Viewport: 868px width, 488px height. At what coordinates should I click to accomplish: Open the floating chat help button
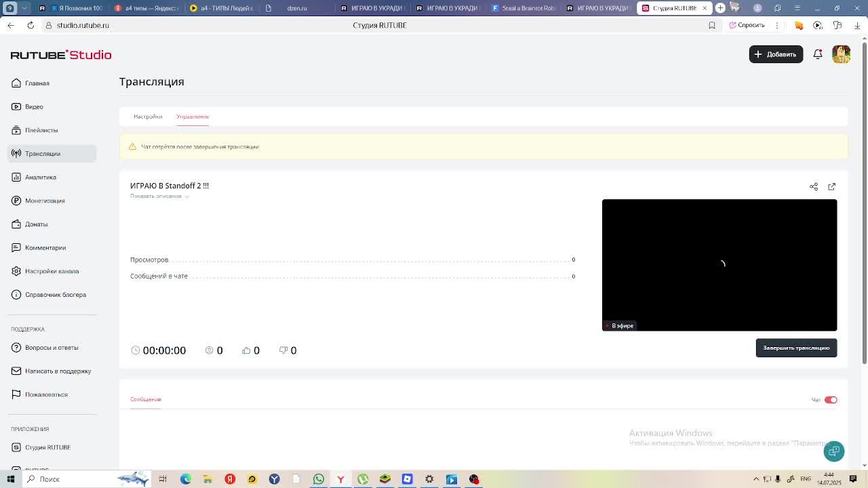834,451
